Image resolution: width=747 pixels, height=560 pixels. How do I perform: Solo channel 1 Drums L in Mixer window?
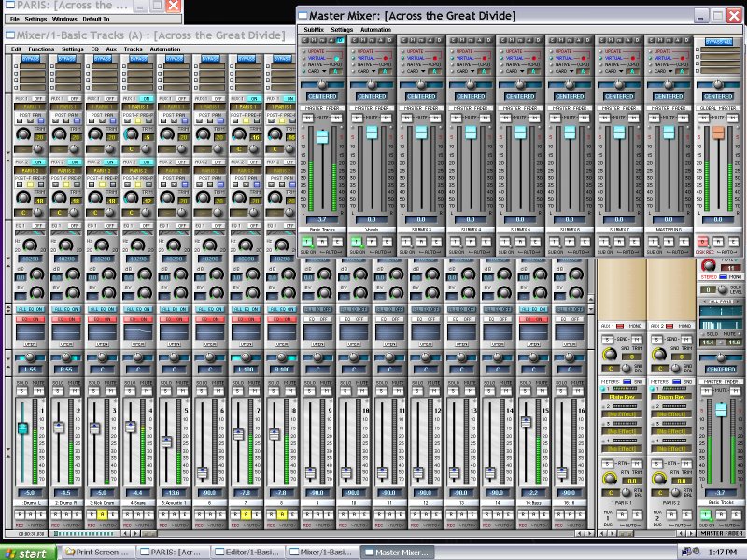tap(21, 391)
